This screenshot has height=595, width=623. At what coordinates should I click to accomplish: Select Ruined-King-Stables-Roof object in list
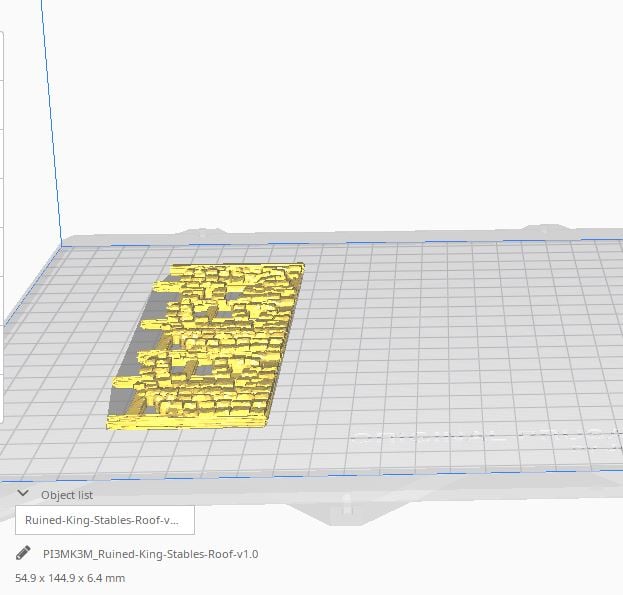pos(105,520)
